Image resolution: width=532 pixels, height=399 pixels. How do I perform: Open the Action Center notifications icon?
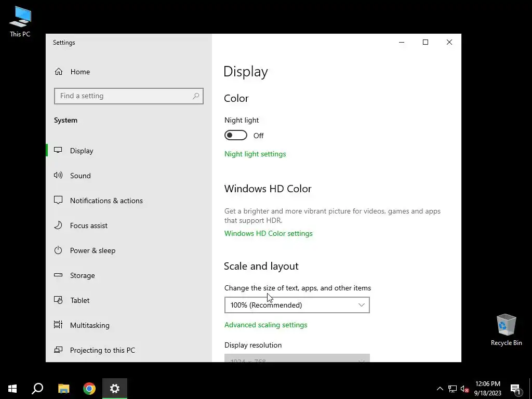[516, 389]
